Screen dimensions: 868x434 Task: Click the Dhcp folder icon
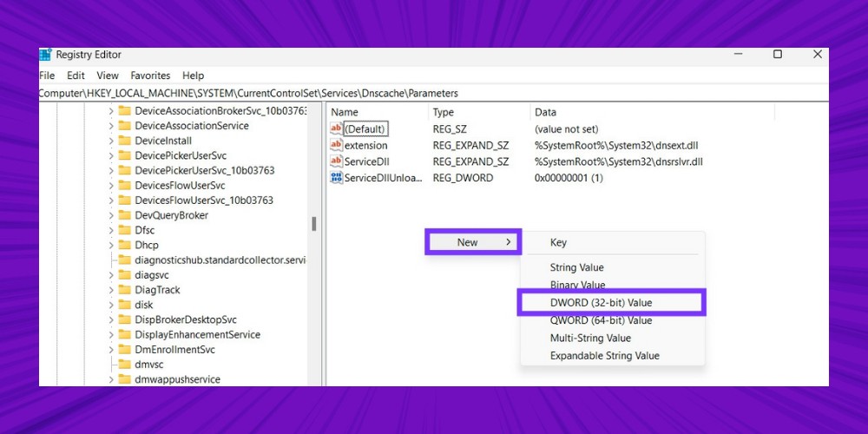[124, 246]
